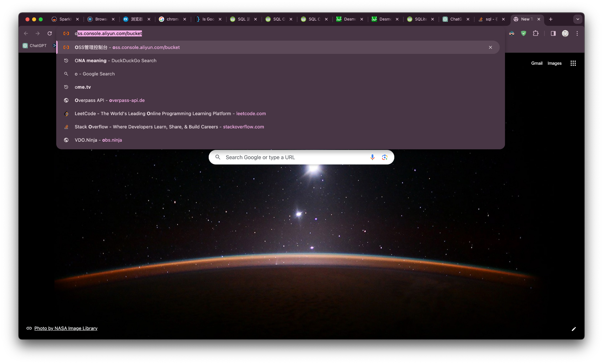Click the Chrome profile avatar
The image size is (603, 364).
[x=565, y=34]
